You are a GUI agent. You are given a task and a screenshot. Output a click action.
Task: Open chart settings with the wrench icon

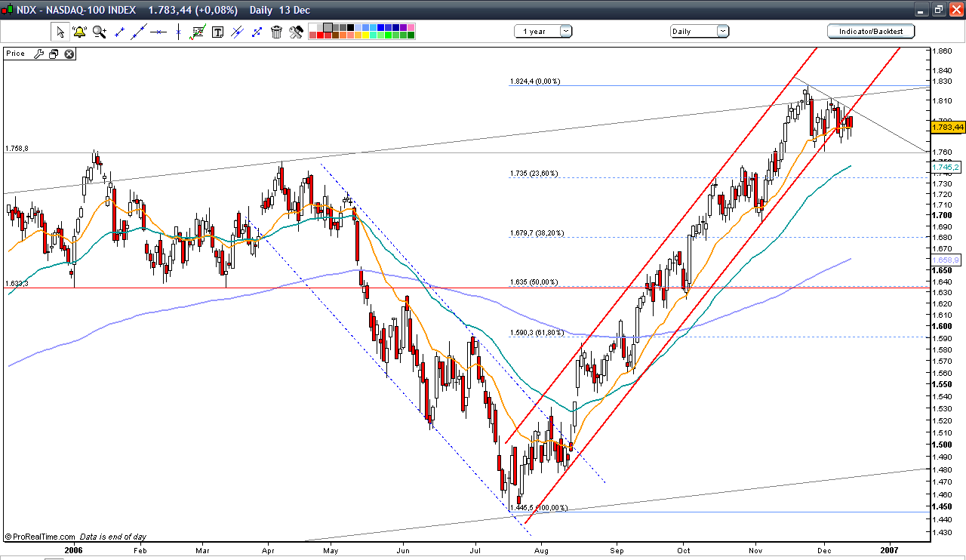pyautogui.click(x=296, y=32)
